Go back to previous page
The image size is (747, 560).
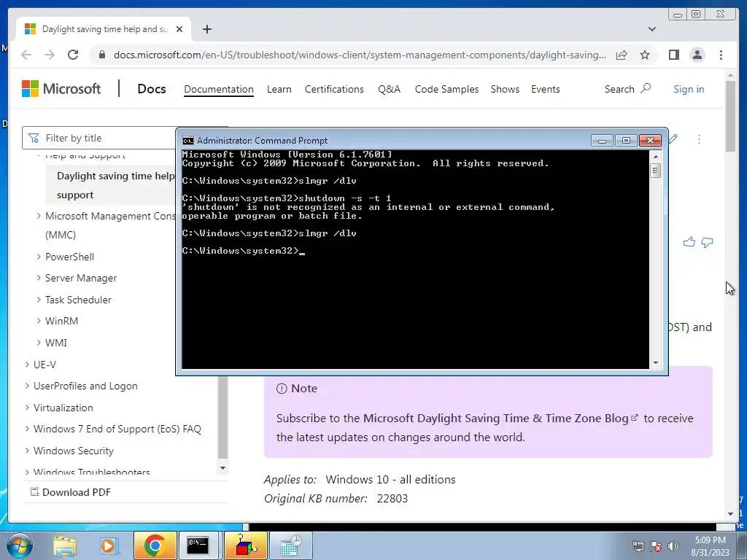pos(26,55)
